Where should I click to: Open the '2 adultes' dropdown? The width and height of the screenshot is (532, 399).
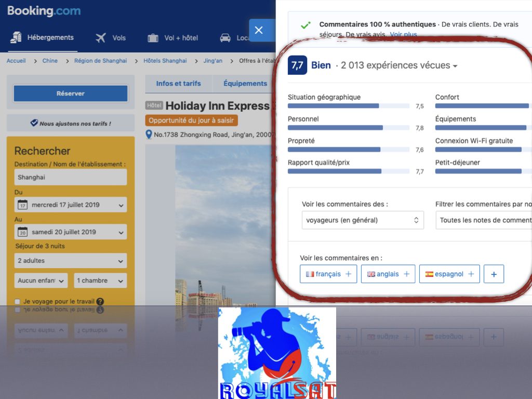[x=70, y=260]
